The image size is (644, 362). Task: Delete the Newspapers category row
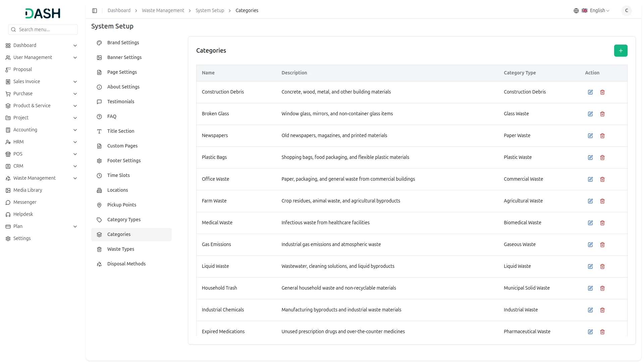click(602, 136)
